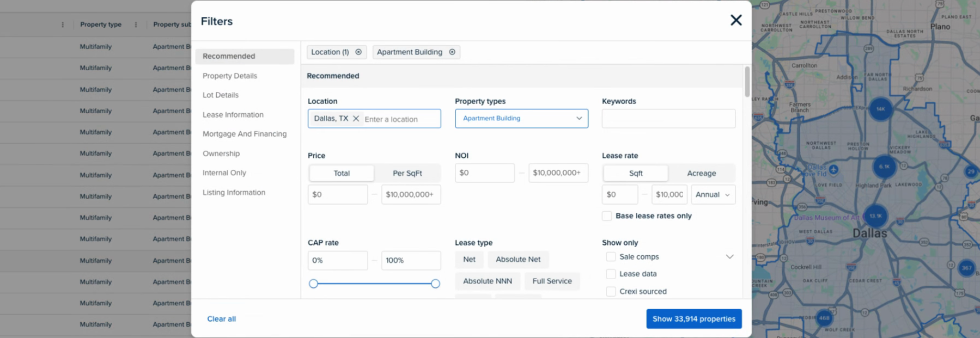
Task: Click the CAP rate slider right handle
Action: point(435,284)
